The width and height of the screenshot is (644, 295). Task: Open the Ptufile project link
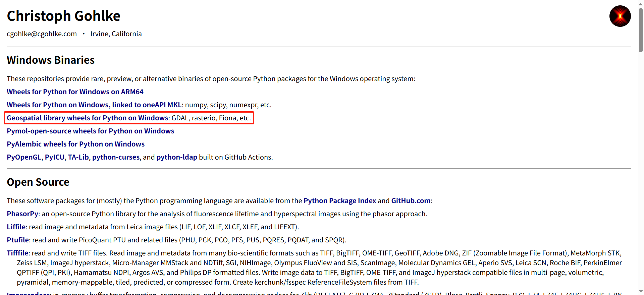click(x=18, y=240)
